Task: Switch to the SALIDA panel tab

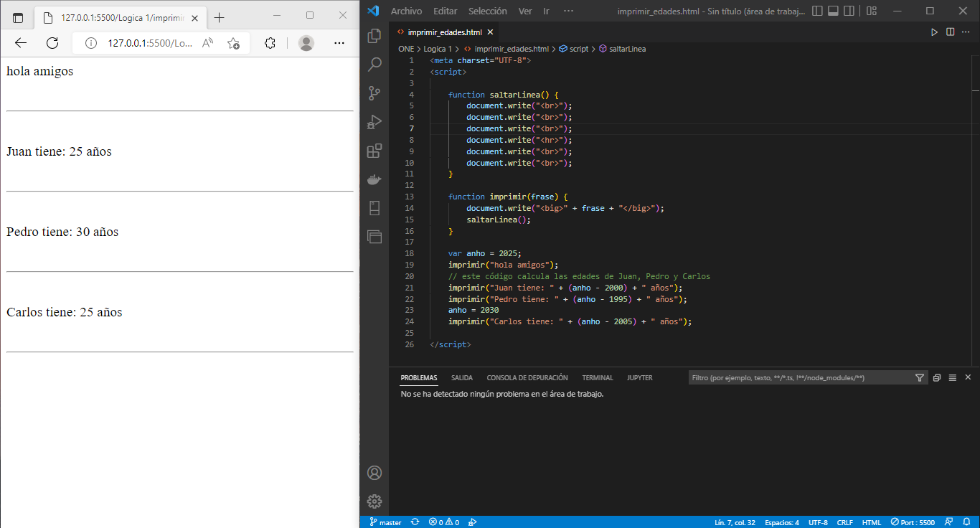Action: [462, 377]
